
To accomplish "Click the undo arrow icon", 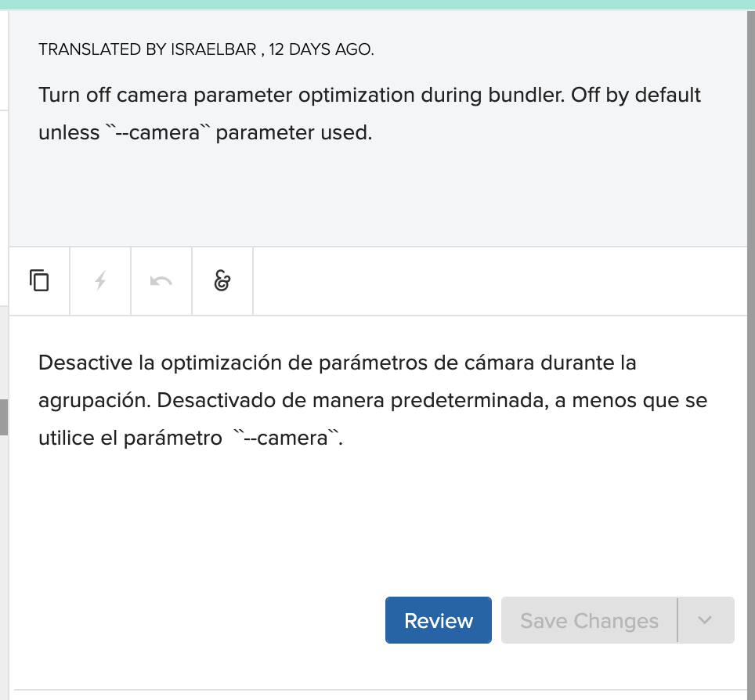I will 161,281.
